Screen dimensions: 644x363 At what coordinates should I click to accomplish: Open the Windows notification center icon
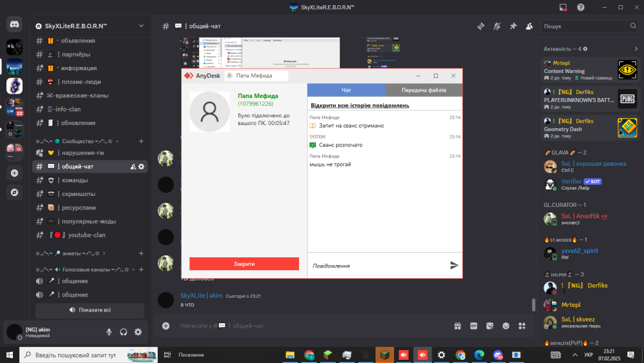pos(631,355)
